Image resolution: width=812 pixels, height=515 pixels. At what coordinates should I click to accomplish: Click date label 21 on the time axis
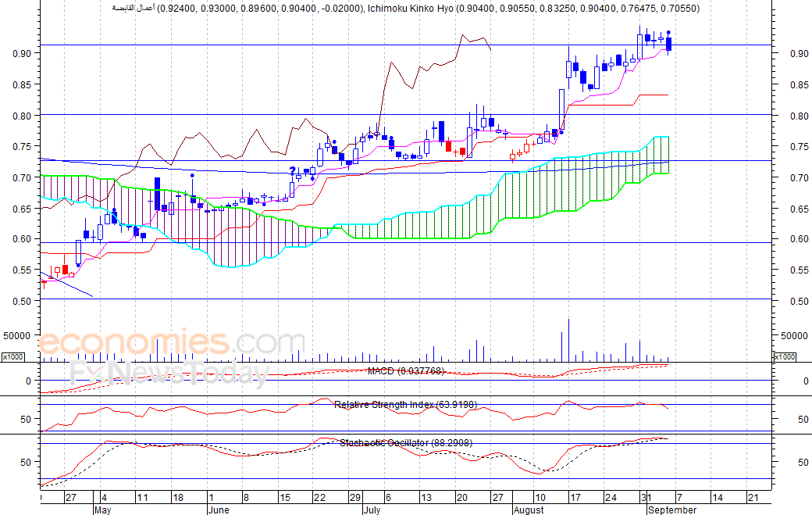[x=753, y=498]
